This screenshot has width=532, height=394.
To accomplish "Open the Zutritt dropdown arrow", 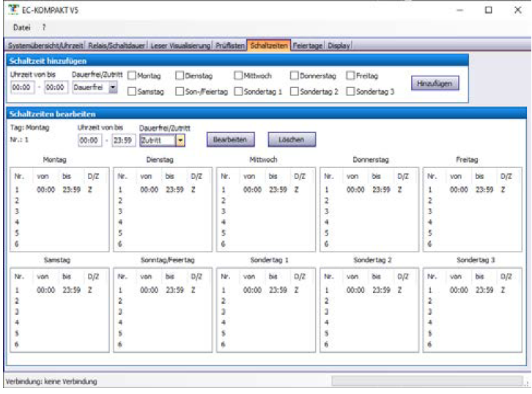I will pos(180,140).
